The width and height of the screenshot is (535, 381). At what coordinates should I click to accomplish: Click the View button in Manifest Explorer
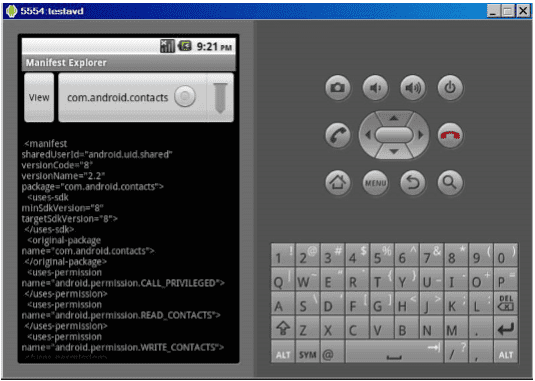39,98
